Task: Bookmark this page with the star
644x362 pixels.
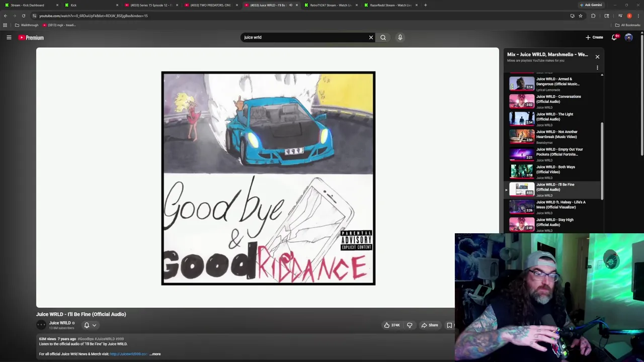Action: [x=581, y=16]
